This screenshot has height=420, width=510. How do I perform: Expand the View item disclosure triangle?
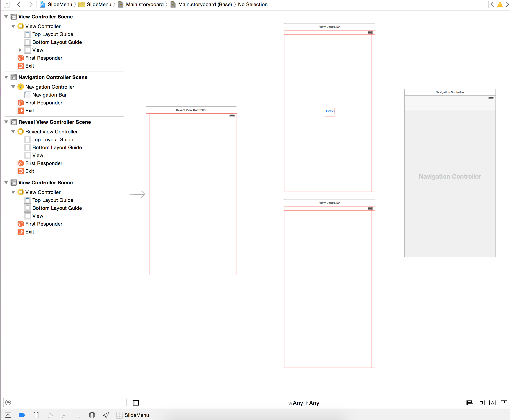pyautogui.click(x=20, y=50)
